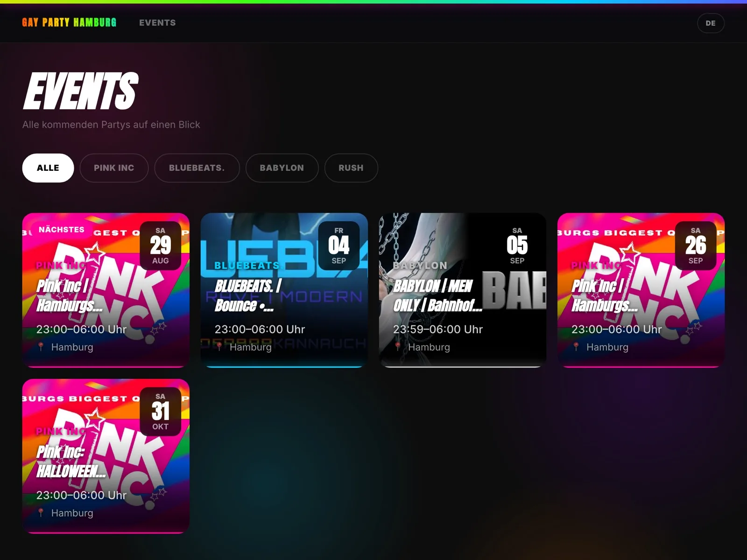Image resolution: width=747 pixels, height=560 pixels.
Task: Click the location pin on the 26 Sep card
Action: pyautogui.click(x=576, y=347)
